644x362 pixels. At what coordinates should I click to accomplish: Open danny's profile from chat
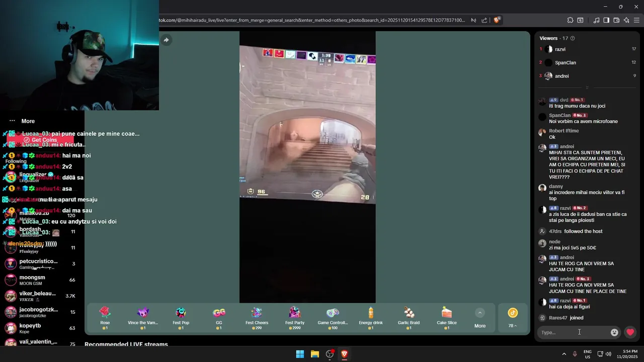pos(556,187)
